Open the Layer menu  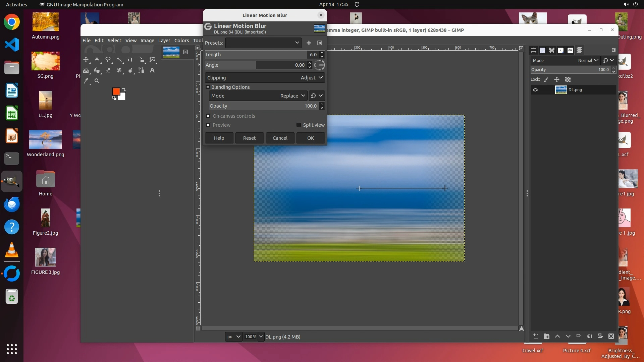(x=164, y=41)
